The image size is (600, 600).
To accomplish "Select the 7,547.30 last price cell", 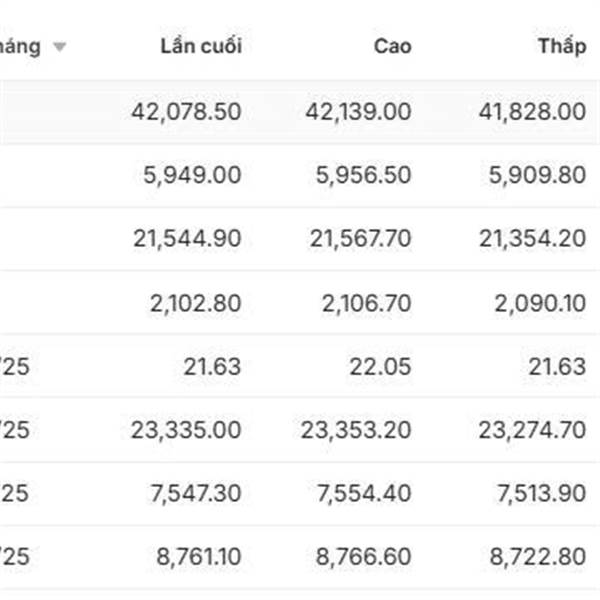I will point(196,493).
